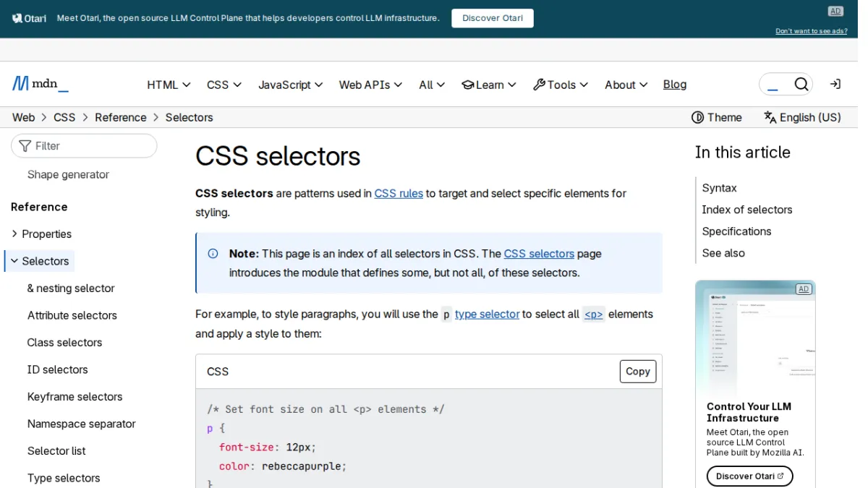Open "Keyframe selectors" in the sidebar
Image resolution: width=868 pixels, height=488 pixels.
(x=75, y=397)
